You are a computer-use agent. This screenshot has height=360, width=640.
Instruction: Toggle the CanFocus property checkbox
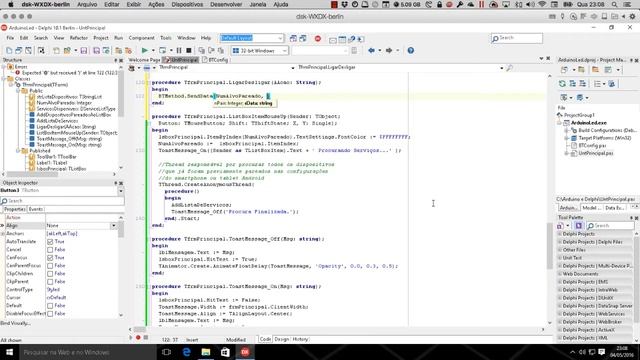[x=50, y=258]
